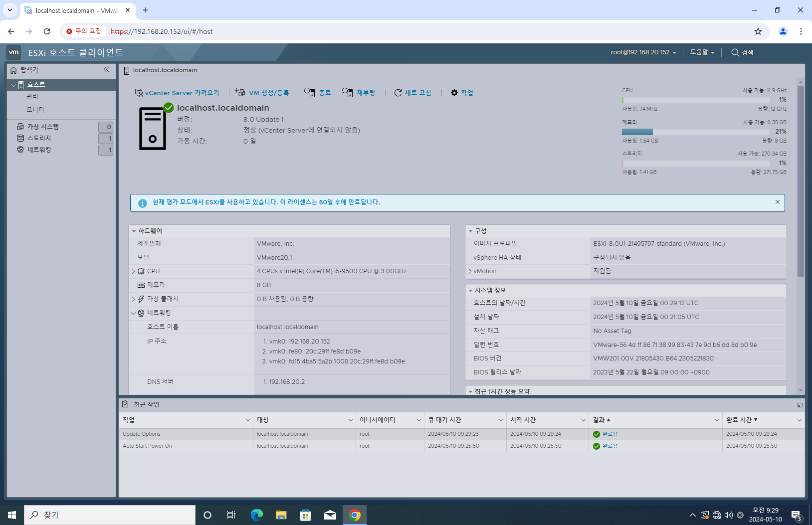
Task: Click the Reboot host button
Action: pos(359,93)
